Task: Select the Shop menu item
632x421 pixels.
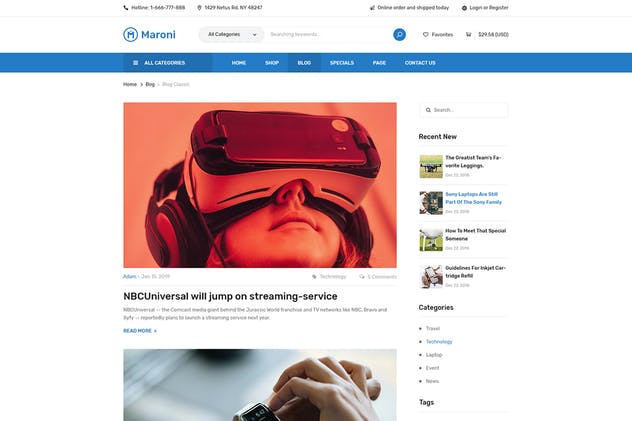Action: [271, 62]
